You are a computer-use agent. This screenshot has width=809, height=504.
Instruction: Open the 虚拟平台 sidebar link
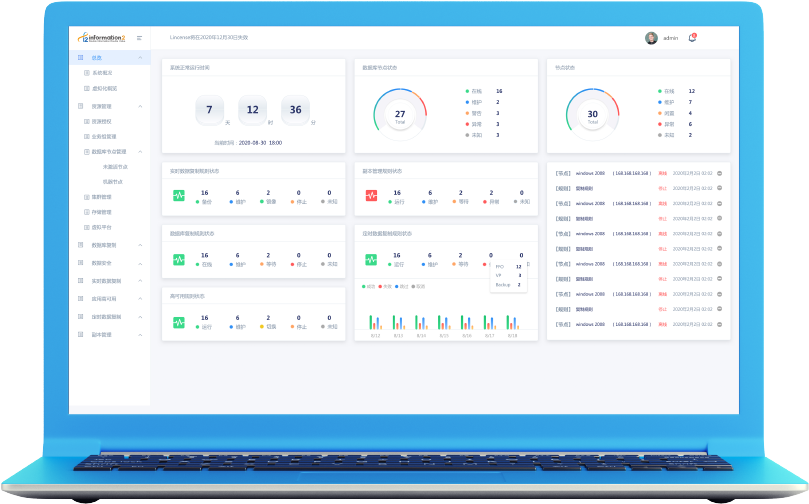coord(102,227)
